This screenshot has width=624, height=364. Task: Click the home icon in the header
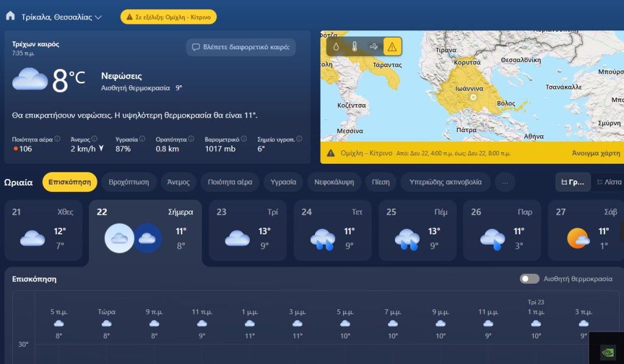[x=10, y=16]
